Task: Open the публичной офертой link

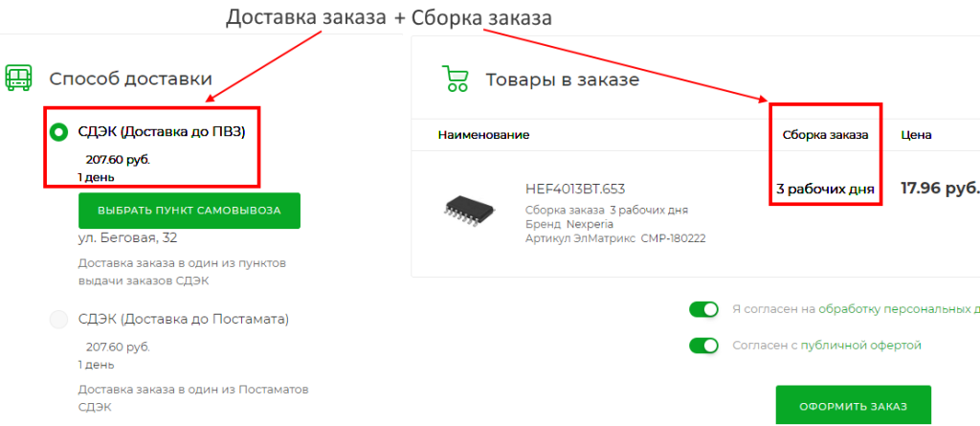Action: 861,346
